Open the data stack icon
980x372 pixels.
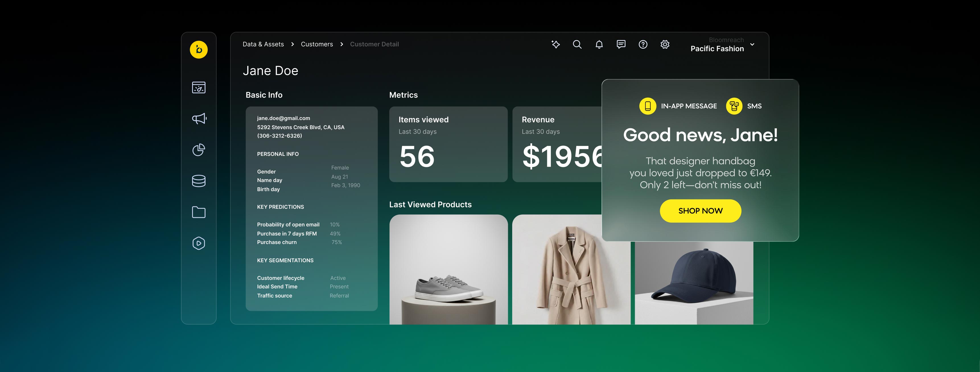point(199,181)
